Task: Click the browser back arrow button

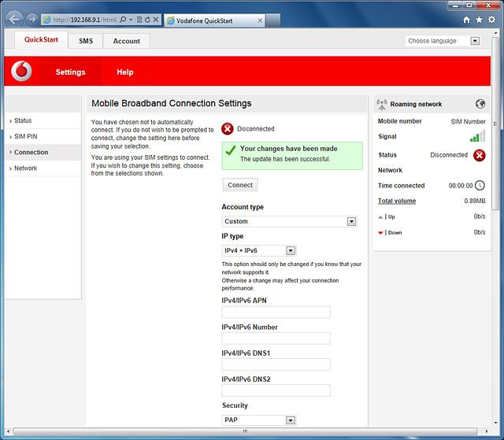Action: click(x=14, y=19)
